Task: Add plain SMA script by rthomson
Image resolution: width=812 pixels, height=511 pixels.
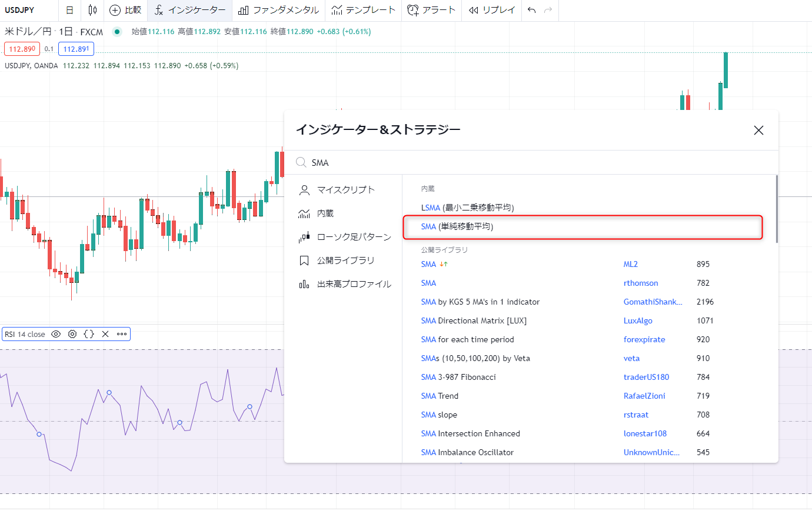Action: [428, 283]
